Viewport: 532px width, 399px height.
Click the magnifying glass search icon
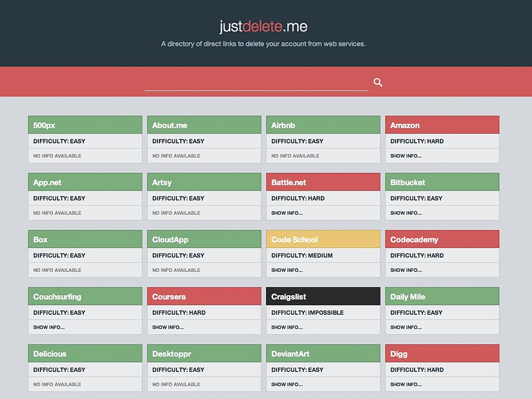[x=378, y=83]
